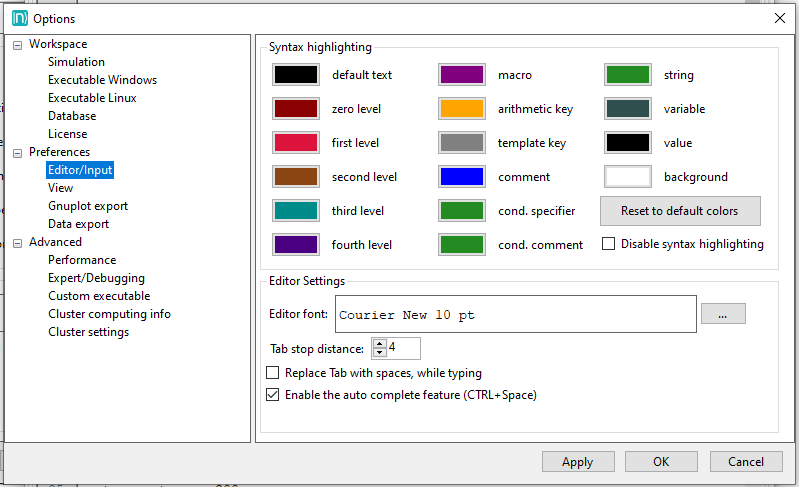799x487 pixels.
Task: Select Gnuplot export in the tree
Action: (x=88, y=206)
